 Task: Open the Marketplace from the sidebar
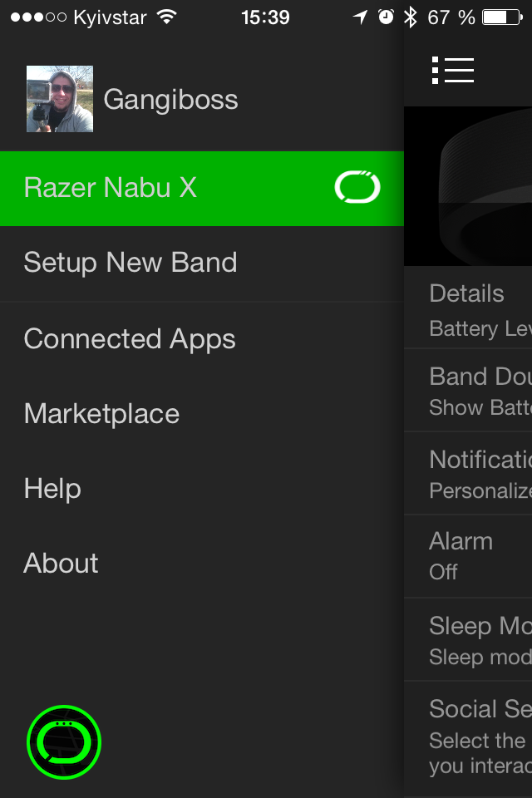tap(101, 413)
